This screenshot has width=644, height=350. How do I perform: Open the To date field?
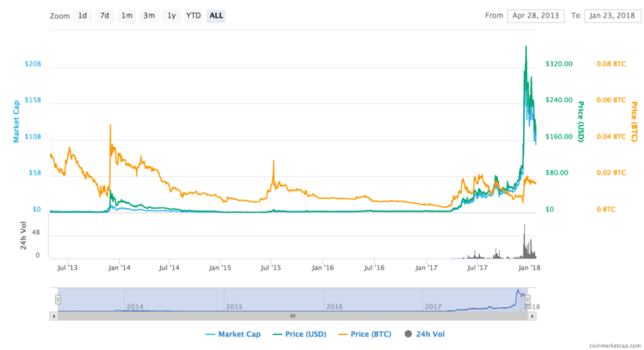pyautogui.click(x=612, y=16)
